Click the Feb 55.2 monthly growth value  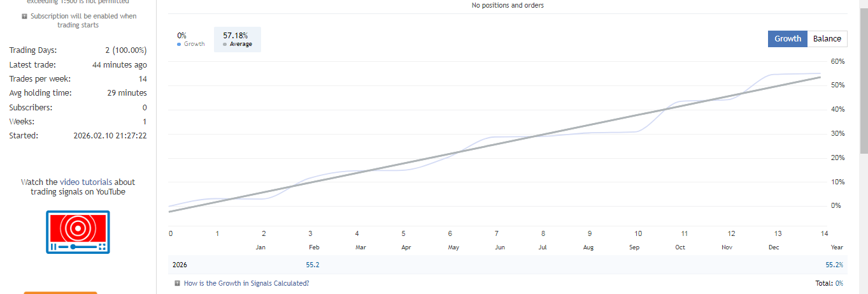(313, 265)
